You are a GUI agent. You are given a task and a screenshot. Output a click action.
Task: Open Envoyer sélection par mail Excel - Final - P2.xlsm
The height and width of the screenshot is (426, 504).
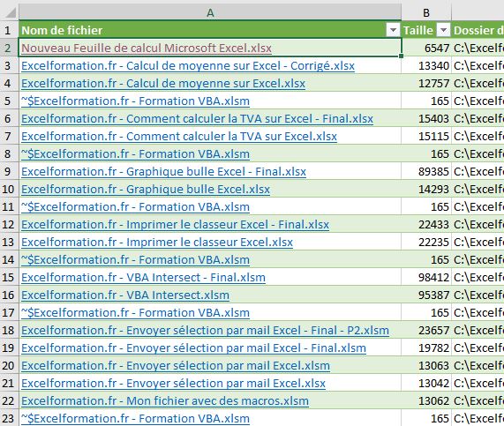[205, 331]
